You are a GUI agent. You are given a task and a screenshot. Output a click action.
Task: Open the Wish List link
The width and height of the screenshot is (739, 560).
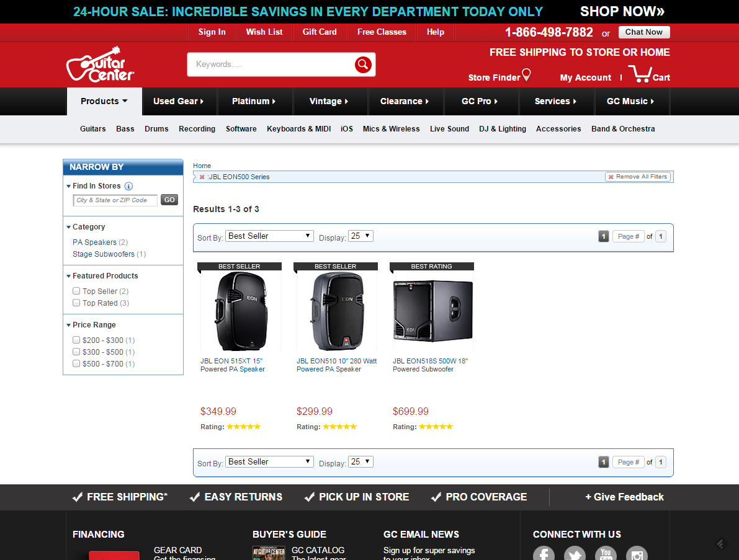pyautogui.click(x=264, y=32)
